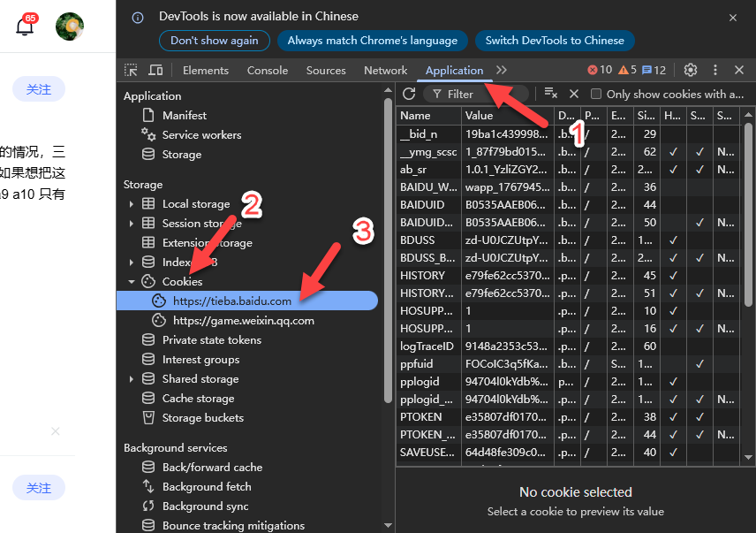Toggle the device toolbar icon
The height and width of the screenshot is (533, 756).
[x=155, y=70]
